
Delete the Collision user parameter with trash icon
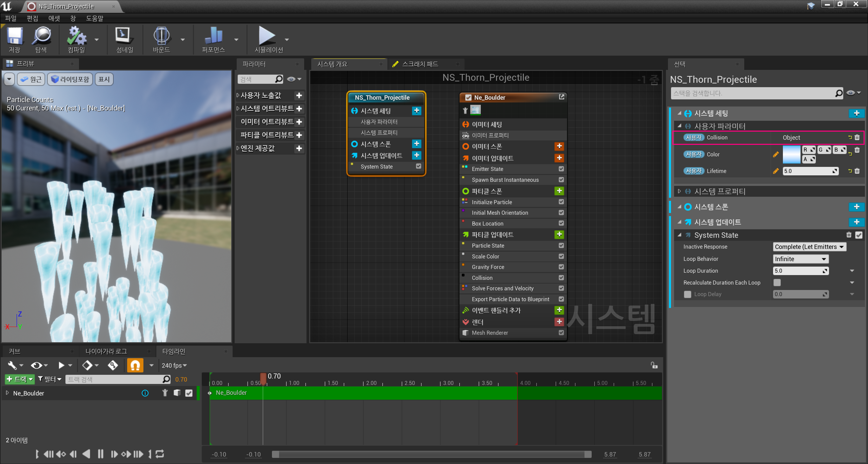tap(857, 137)
